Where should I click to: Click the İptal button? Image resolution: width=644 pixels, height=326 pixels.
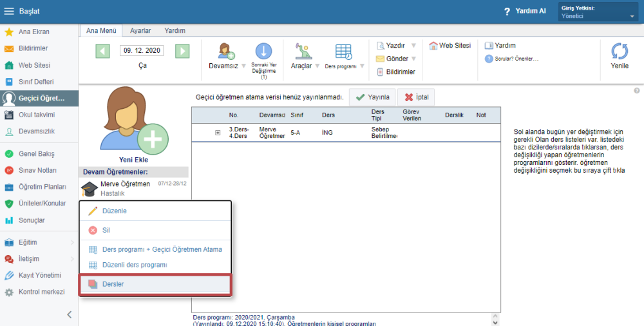[416, 97]
